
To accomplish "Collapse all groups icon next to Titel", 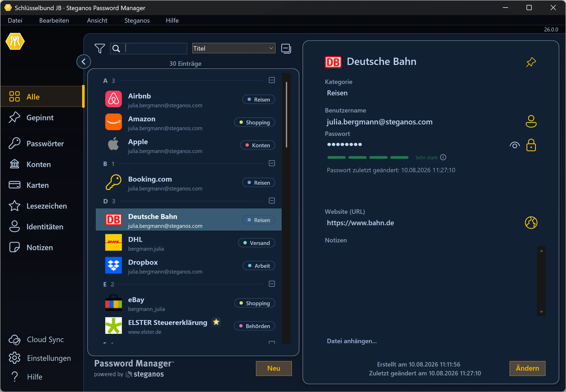I will coord(286,49).
